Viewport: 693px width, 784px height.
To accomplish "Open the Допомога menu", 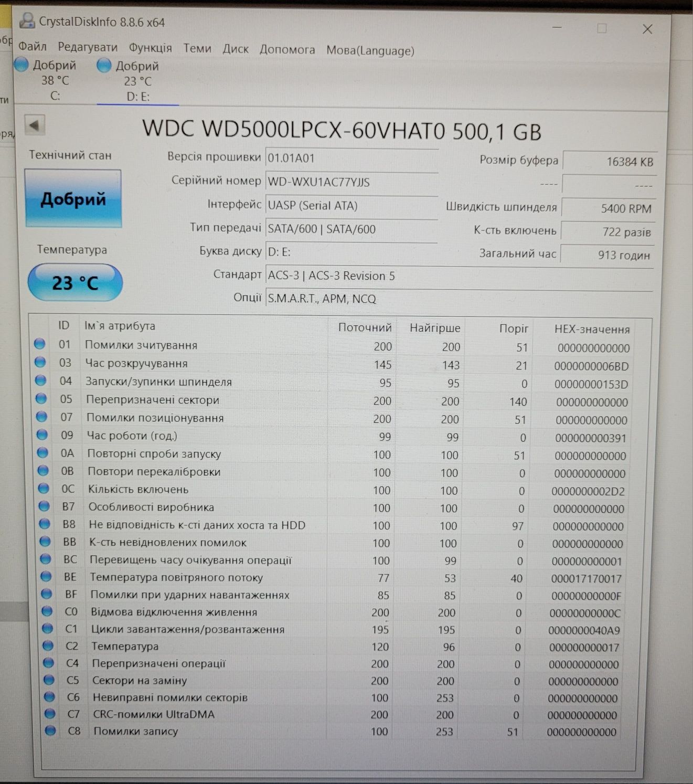I will (x=287, y=50).
